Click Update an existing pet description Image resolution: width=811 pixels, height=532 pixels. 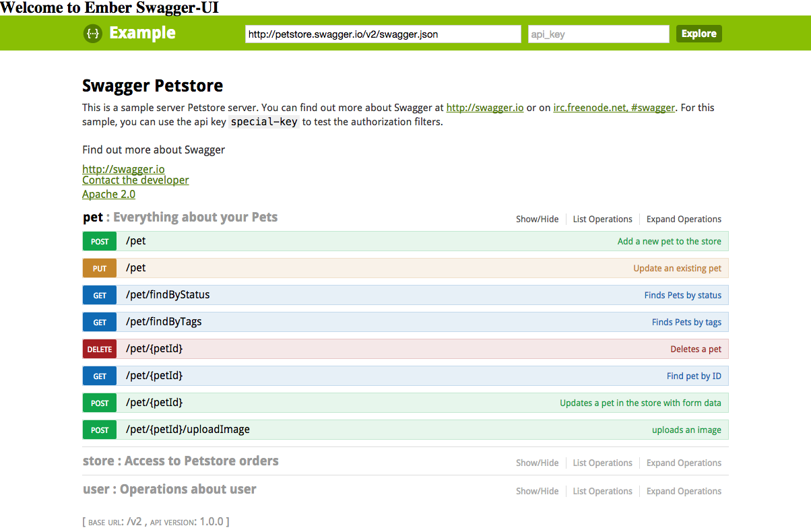[677, 268]
